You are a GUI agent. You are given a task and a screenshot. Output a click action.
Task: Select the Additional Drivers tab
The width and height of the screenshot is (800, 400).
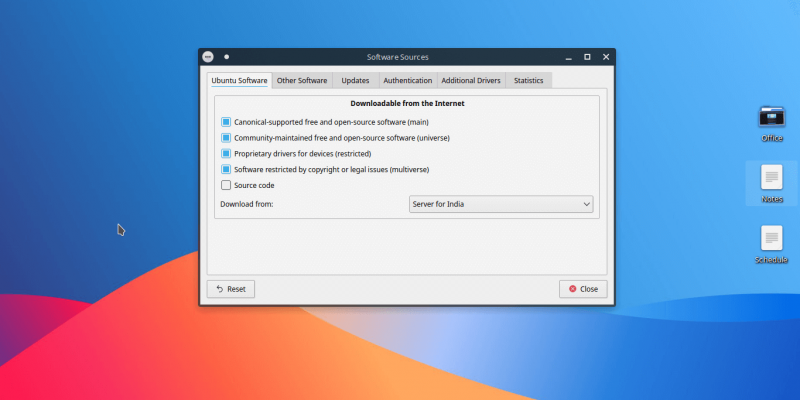click(471, 81)
